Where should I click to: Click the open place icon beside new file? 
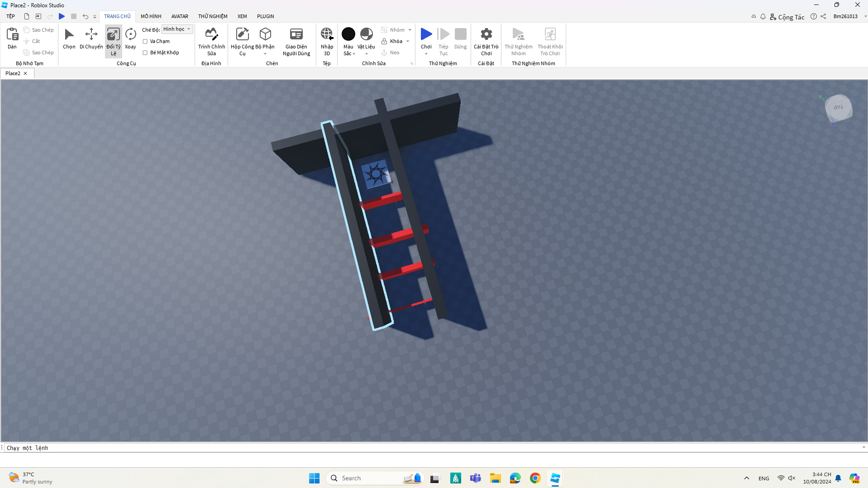coord(38,16)
